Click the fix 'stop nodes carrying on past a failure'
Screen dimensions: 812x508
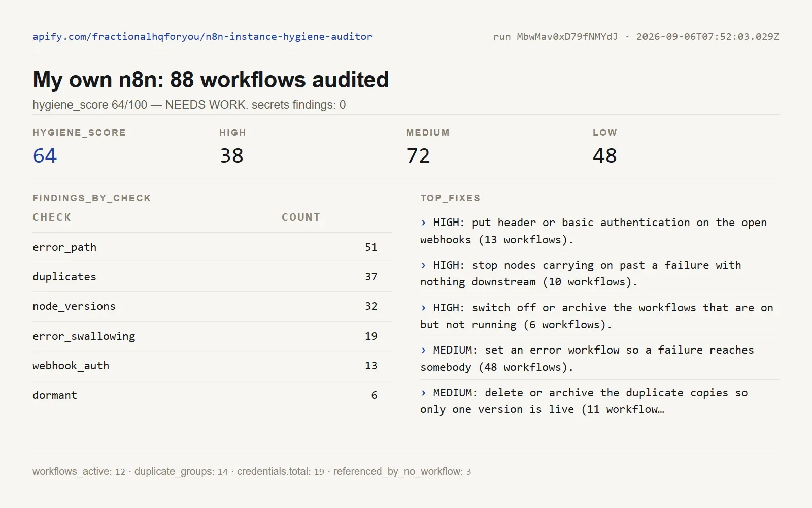click(x=581, y=273)
